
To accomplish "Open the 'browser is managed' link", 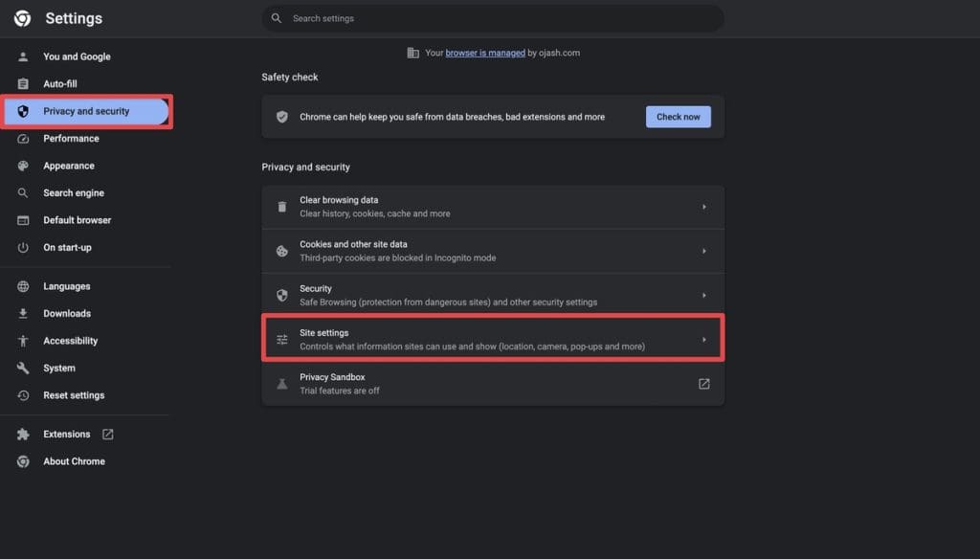I will tap(485, 53).
